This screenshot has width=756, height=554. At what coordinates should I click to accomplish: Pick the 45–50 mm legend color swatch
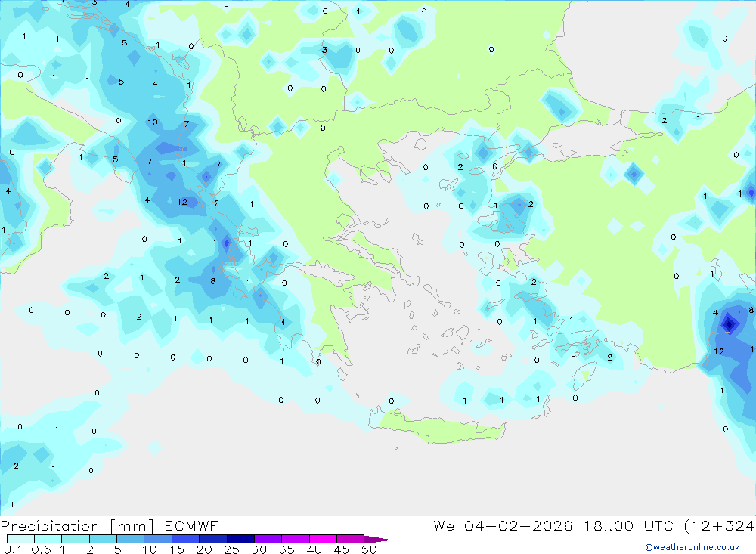[x=350, y=539]
